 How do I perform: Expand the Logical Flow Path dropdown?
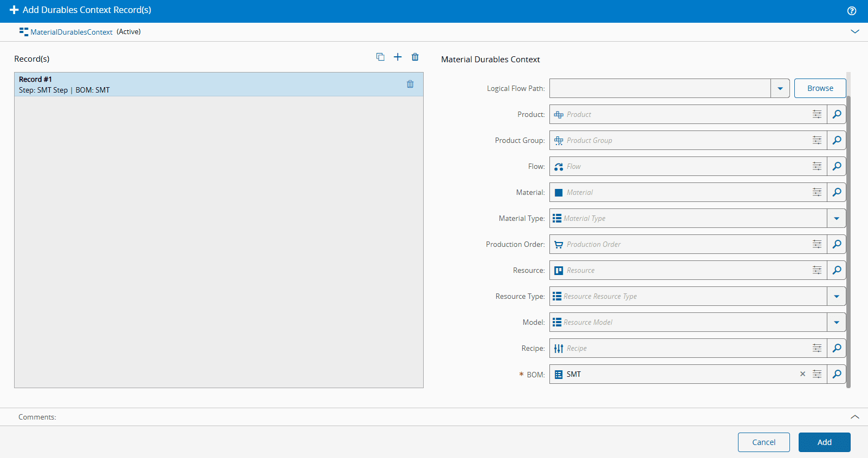click(780, 88)
